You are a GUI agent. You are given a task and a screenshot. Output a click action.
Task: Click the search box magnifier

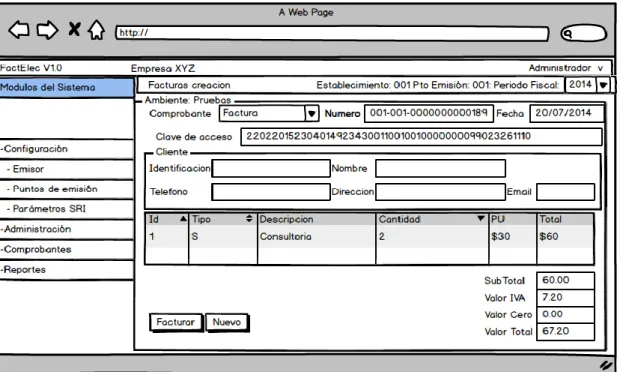click(567, 34)
